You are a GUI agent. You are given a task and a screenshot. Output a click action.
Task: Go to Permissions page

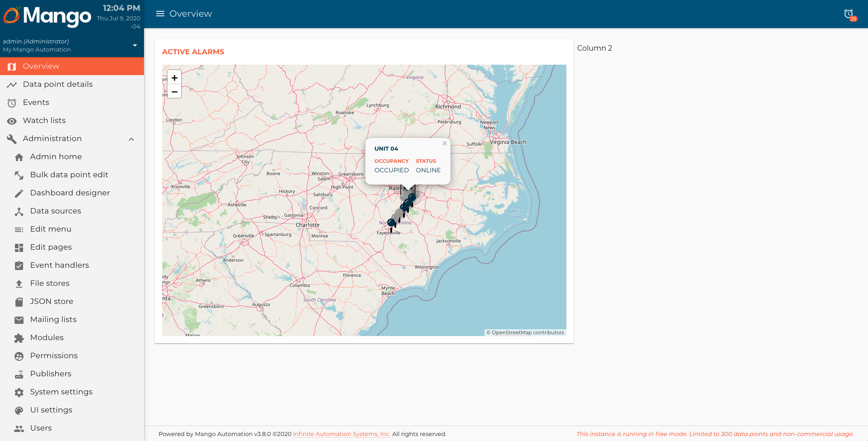click(x=72, y=356)
